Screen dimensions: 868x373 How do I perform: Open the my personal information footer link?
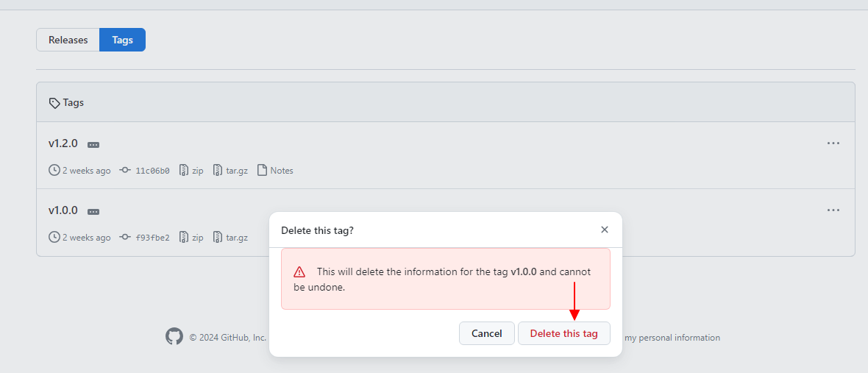click(672, 338)
